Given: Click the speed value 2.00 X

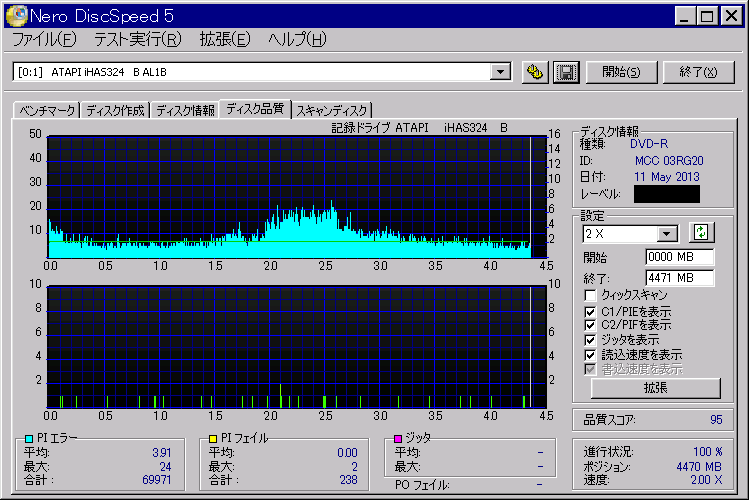Looking at the screenshot, I should tap(706, 480).
